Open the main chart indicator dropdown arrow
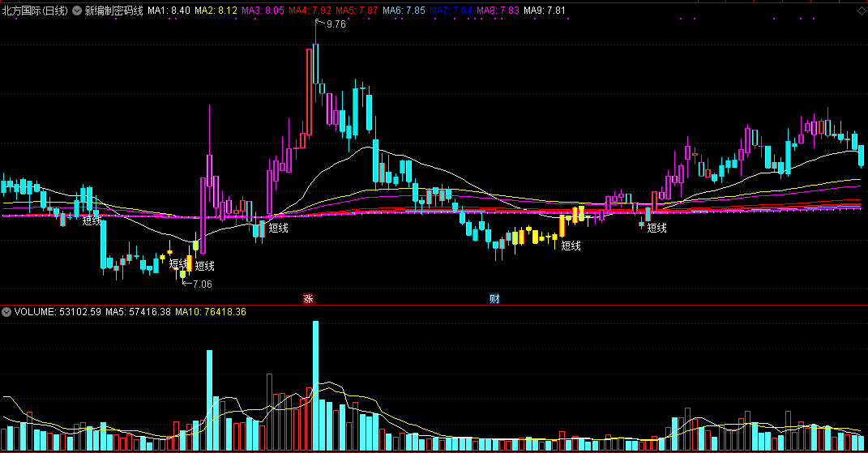The height and width of the screenshot is (453, 868). pyautogui.click(x=77, y=11)
